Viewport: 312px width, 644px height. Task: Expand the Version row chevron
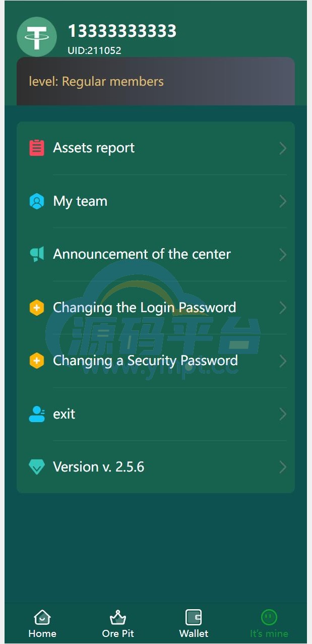tap(283, 467)
